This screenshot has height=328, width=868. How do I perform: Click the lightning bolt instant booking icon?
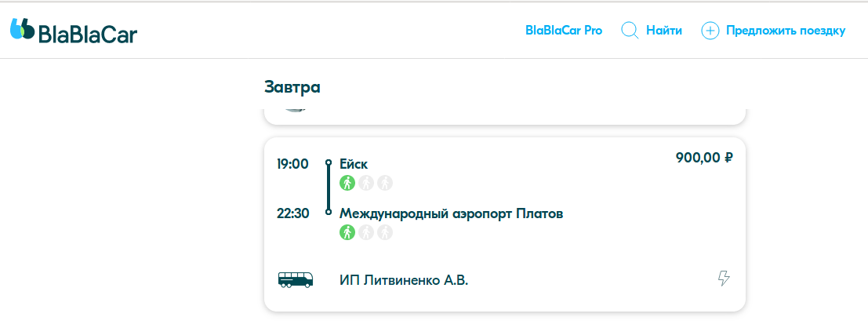point(724,279)
